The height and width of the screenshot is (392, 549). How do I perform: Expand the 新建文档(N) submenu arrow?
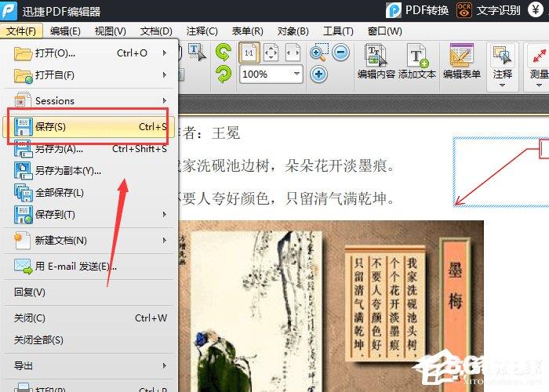(x=165, y=241)
